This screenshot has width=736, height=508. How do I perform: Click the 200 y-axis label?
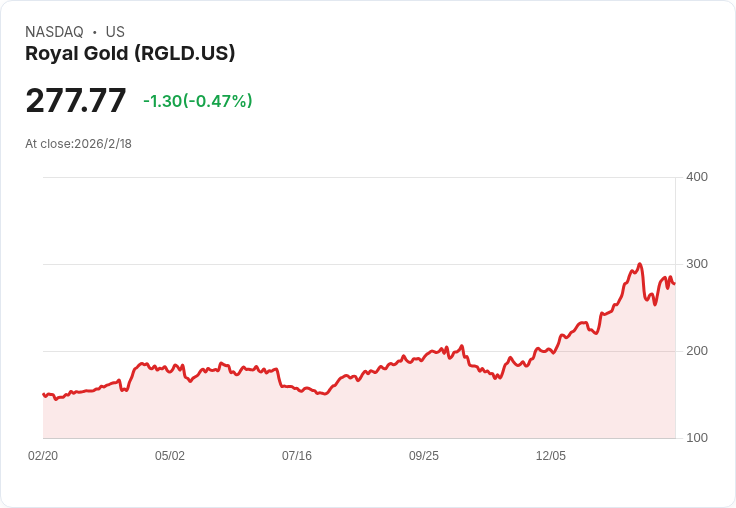(x=697, y=351)
